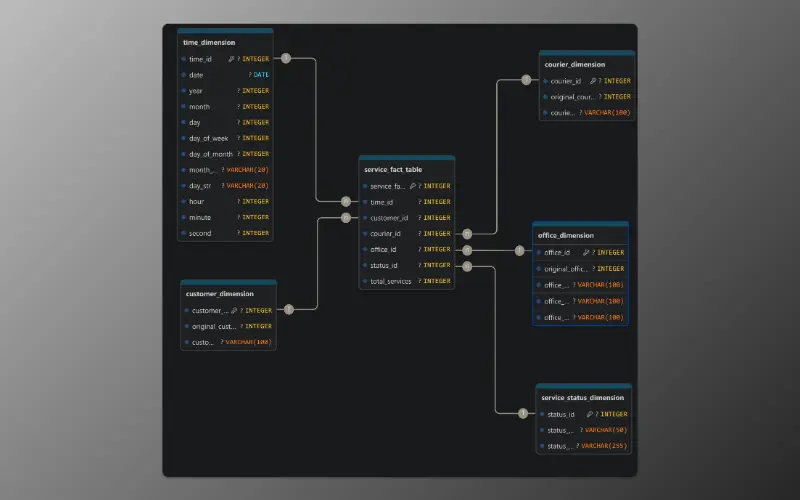Click the courie... VARCHAR(100) column
This screenshot has height=500, width=800.
(x=587, y=112)
